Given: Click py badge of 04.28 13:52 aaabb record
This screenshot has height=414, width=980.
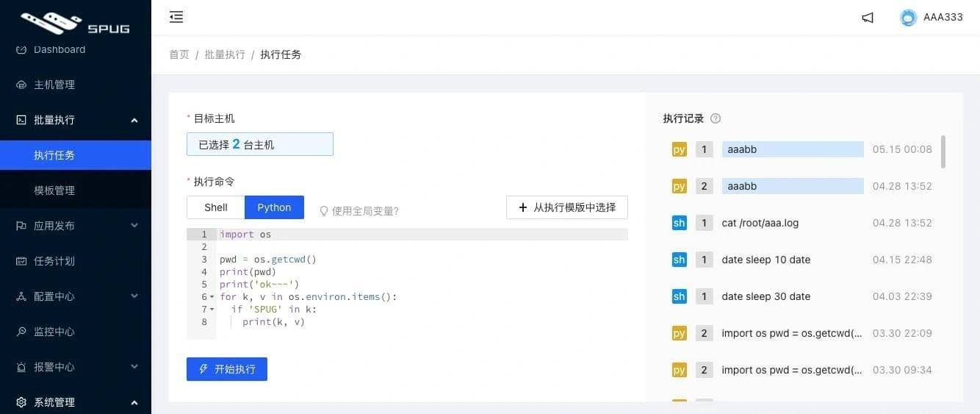Looking at the screenshot, I should point(679,186).
